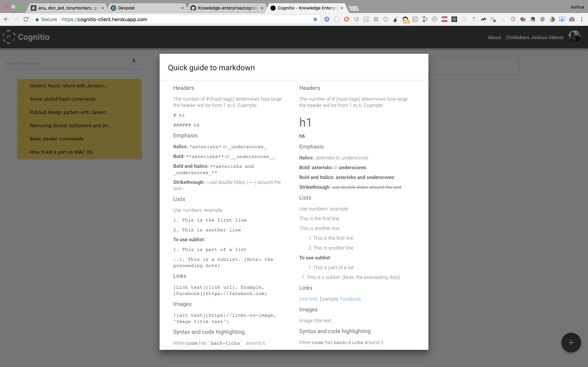This screenshot has height=367, width=588.
Task: Click the Cognitio logo icon
Action: 9,37
